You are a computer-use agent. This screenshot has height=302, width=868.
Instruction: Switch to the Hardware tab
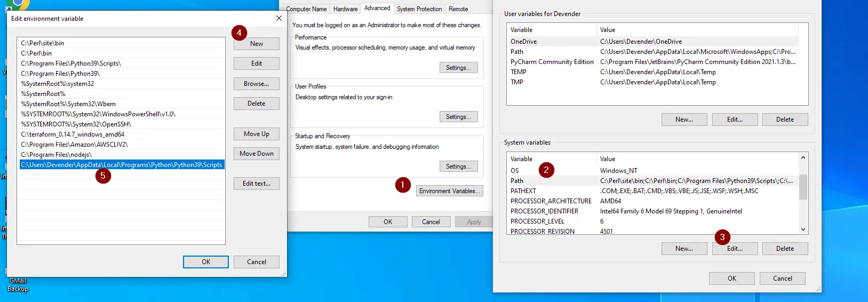[x=345, y=9]
